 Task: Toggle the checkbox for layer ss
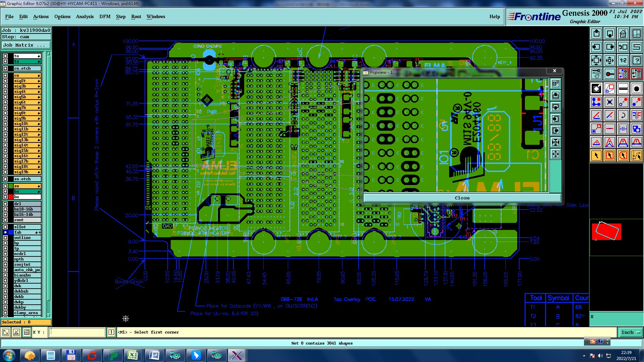pos(5,186)
